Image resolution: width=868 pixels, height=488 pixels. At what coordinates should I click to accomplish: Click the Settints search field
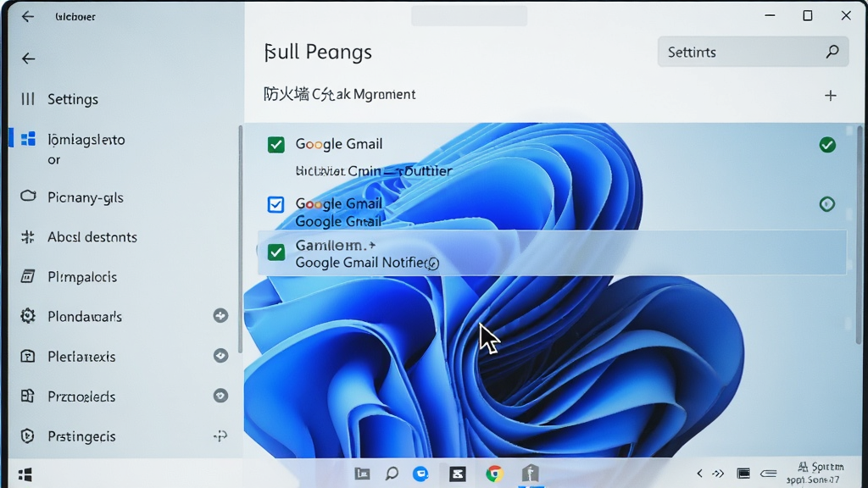753,52
